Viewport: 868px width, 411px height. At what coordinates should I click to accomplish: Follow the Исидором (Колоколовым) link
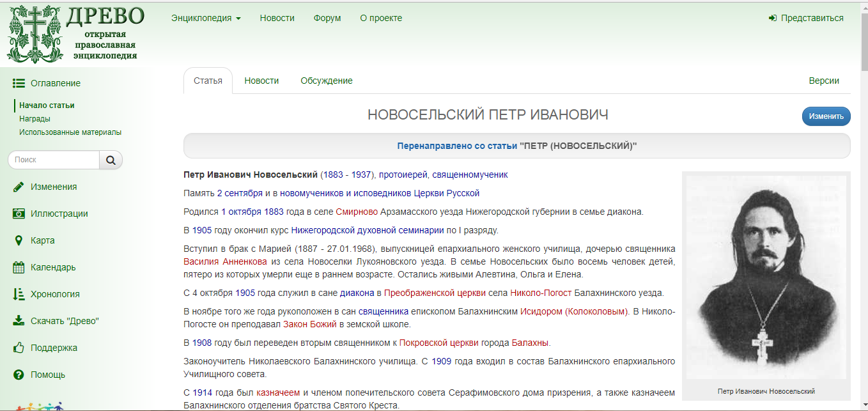click(x=575, y=312)
